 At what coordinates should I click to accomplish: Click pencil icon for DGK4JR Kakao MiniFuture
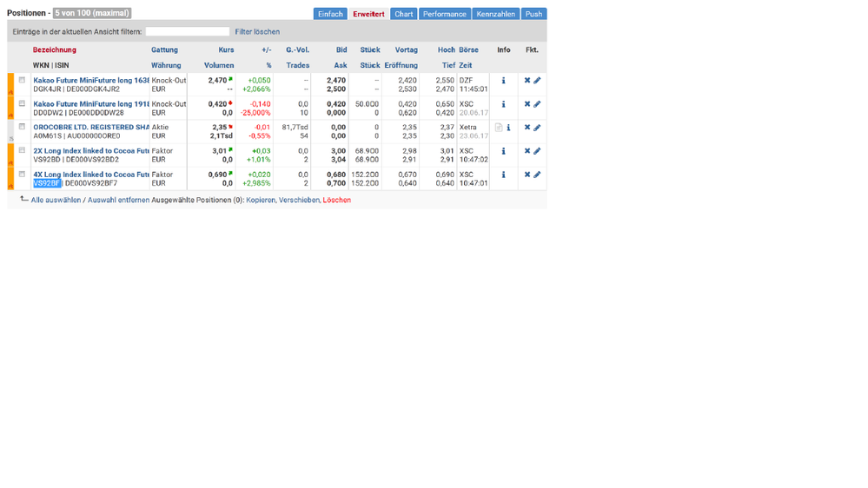[537, 81]
